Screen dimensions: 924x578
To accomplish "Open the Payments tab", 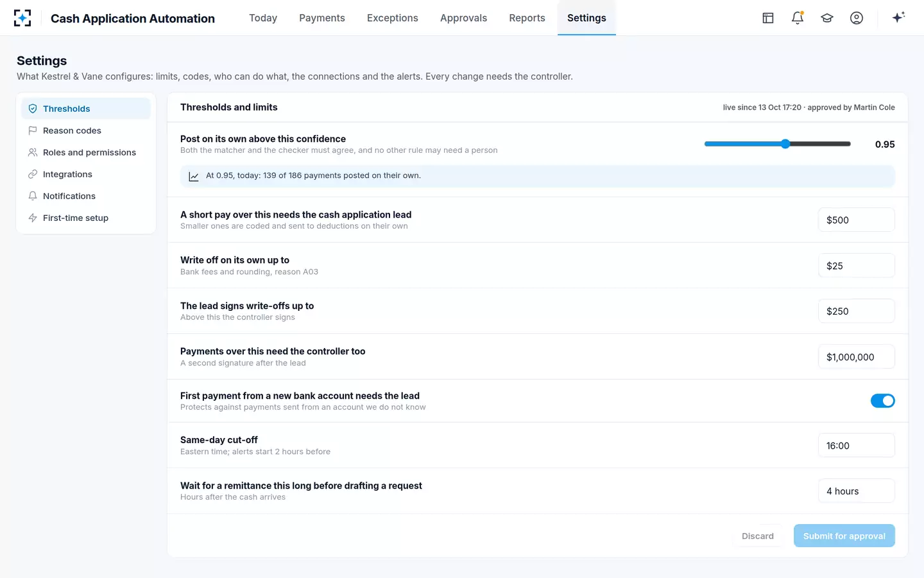I will (322, 18).
